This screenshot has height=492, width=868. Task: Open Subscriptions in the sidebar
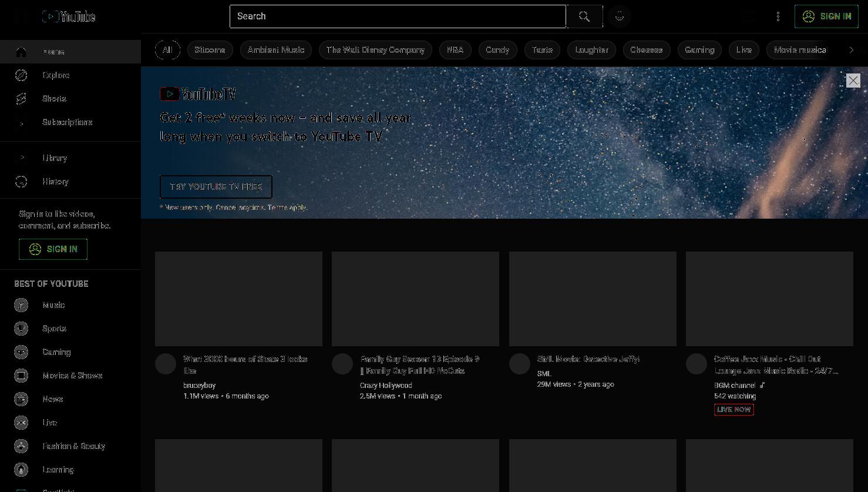pyautogui.click(x=70, y=122)
